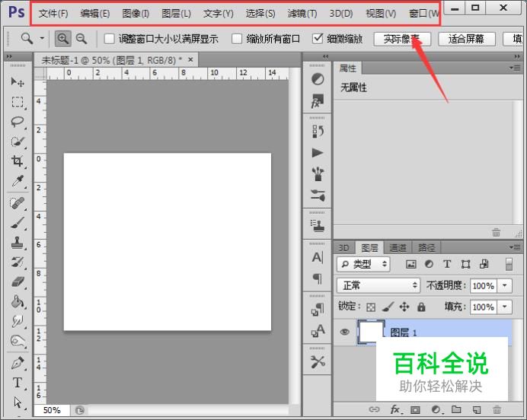
Task: Select the Clone Stamp tool
Action: [18, 243]
